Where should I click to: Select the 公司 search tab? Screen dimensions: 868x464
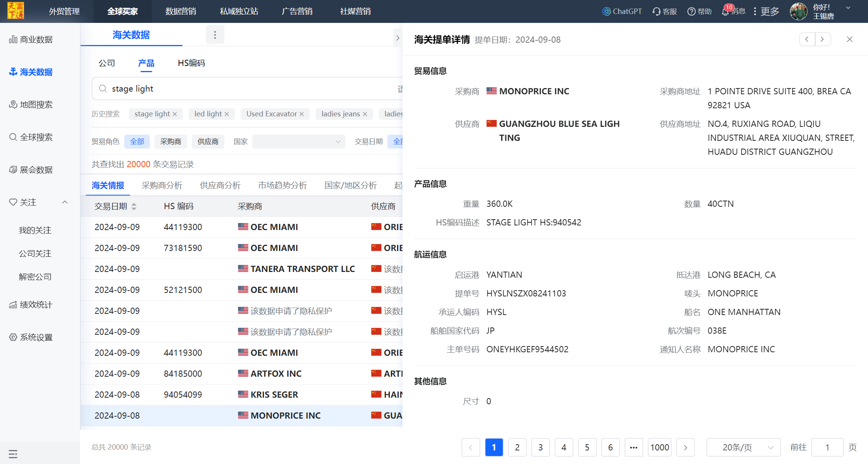pos(107,63)
